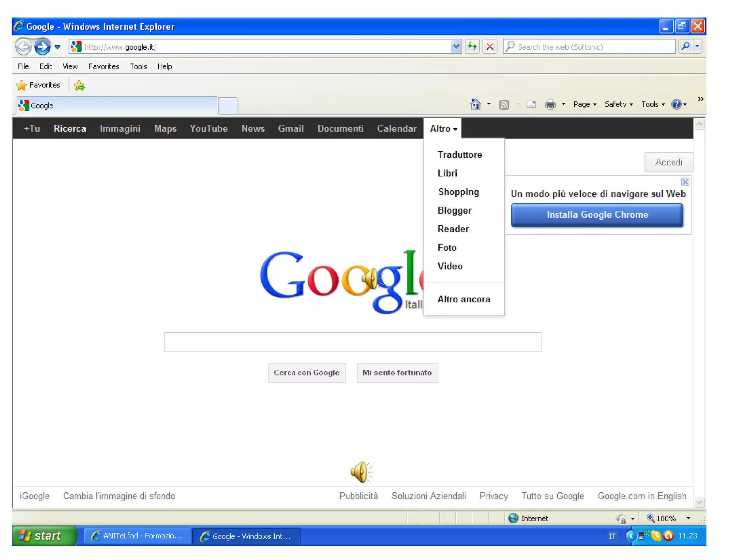Expand the address bar dropdown arrow
Viewport: 747px width, 560px height.
(x=456, y=47)
